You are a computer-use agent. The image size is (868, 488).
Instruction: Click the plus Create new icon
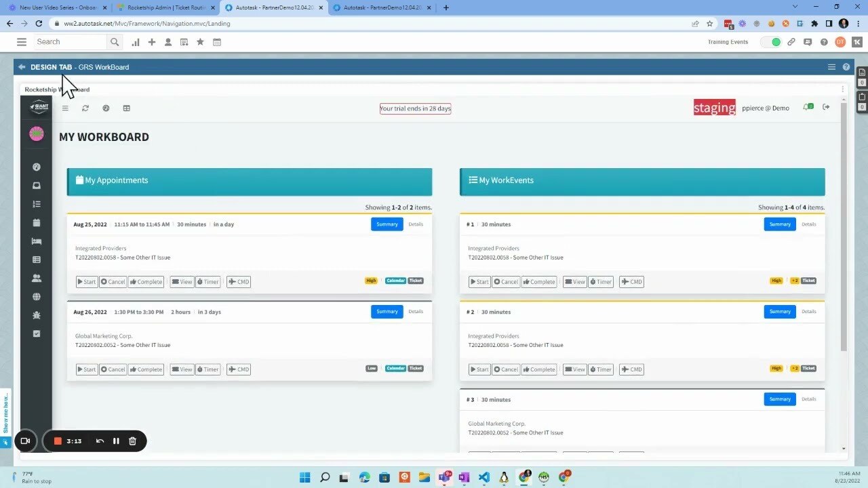coord(152,42)
